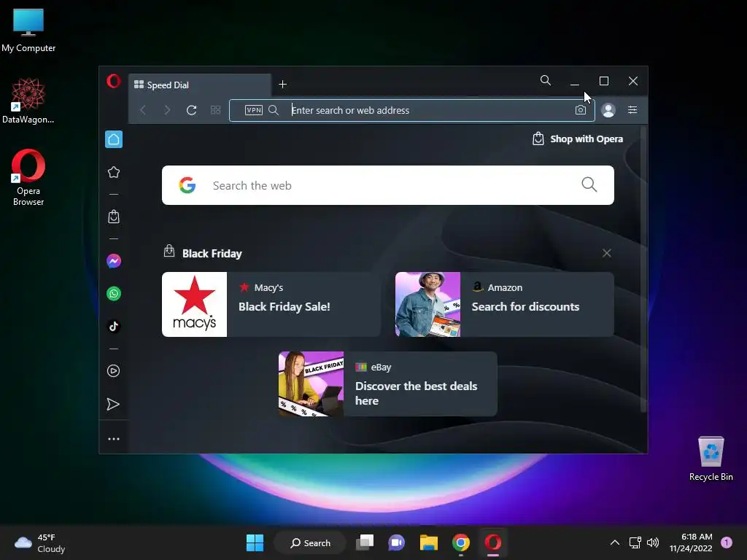
Task: Click the eBay card thumbnail image
Action: (311, 384)
